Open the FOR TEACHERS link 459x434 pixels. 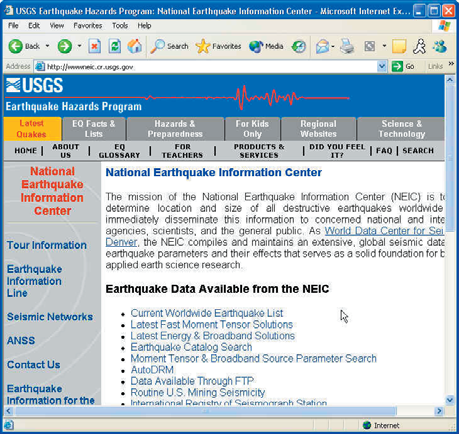point(182,151)
